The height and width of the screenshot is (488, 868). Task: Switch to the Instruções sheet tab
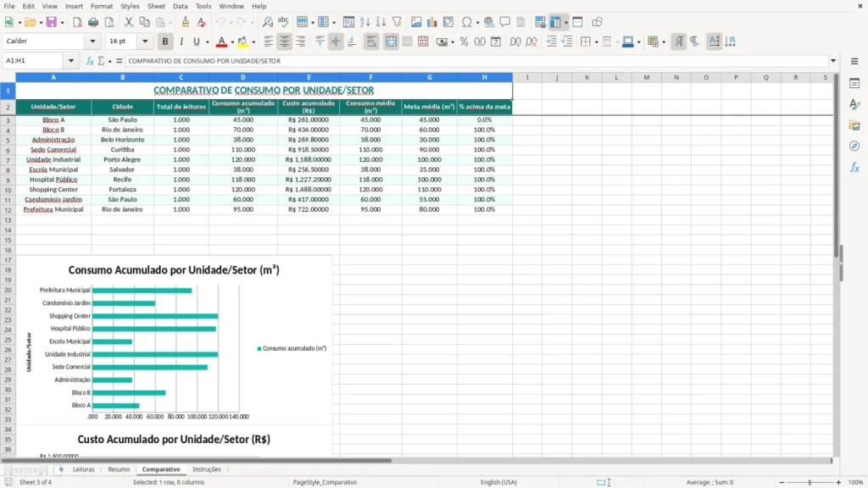(207, 469)
